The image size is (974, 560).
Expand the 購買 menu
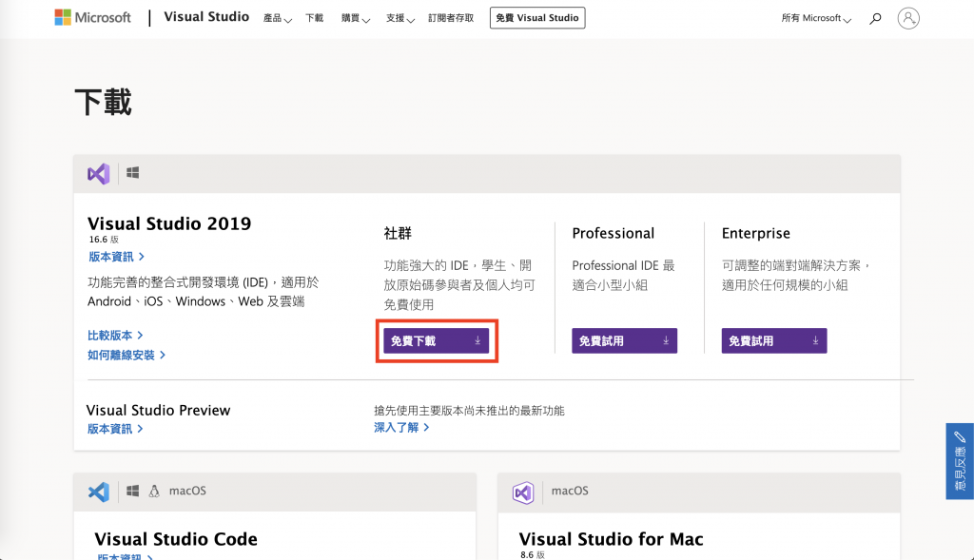(356, 19)
